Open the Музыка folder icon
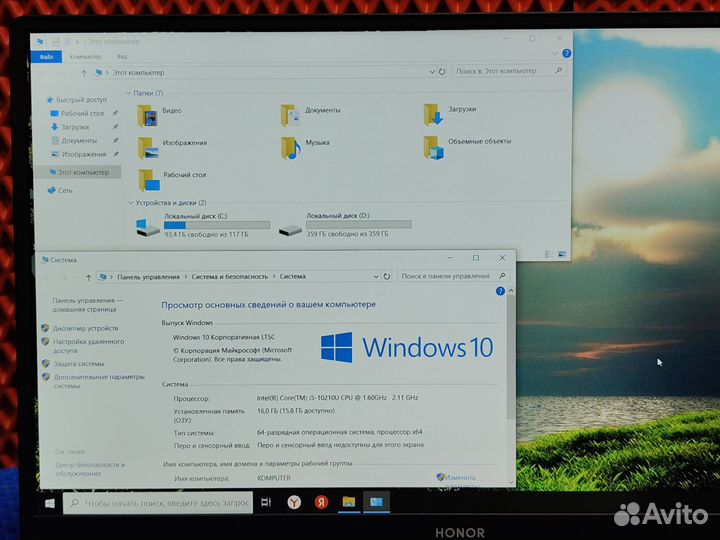Image resolution: width=720 pixels, height=540 pixels. tap(291, 147)
